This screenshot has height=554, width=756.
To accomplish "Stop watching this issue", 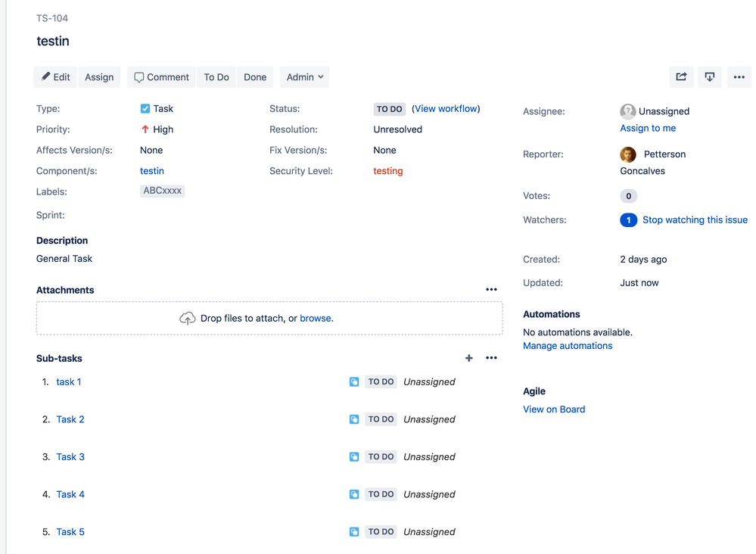I will (x=695, y=219).
